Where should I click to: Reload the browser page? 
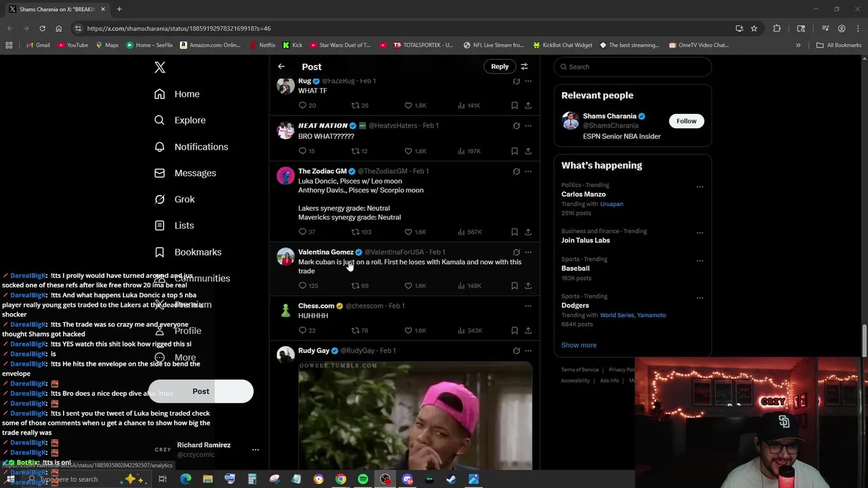(42, 28)
